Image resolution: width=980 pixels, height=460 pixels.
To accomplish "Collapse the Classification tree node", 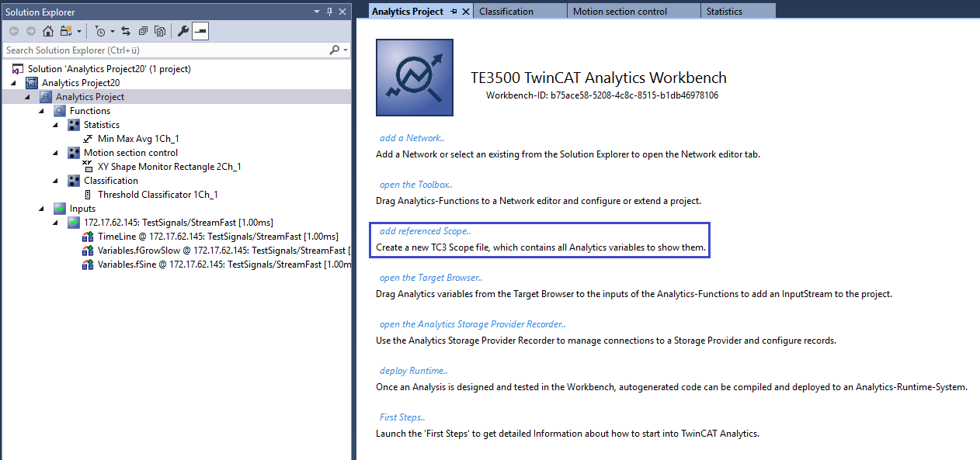I will (x=57, y=181).
